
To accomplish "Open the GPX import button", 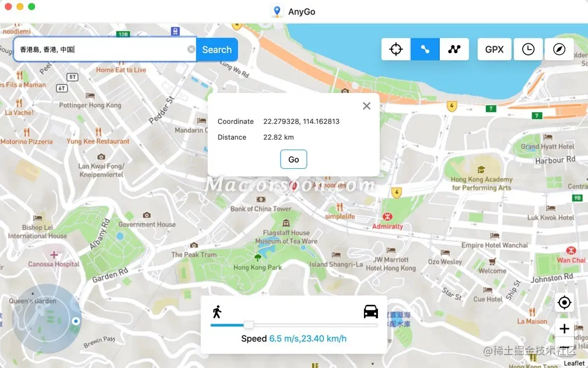I will pos(494,49).
